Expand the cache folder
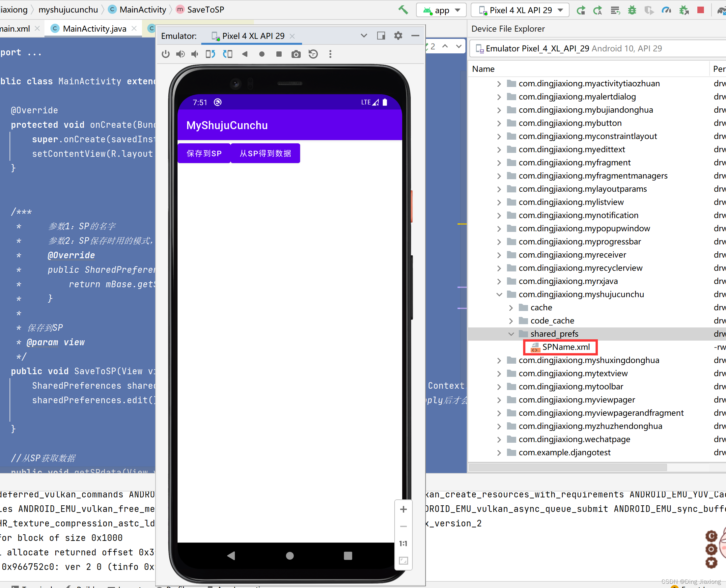726x588 pixels. (x=511, y=308)
